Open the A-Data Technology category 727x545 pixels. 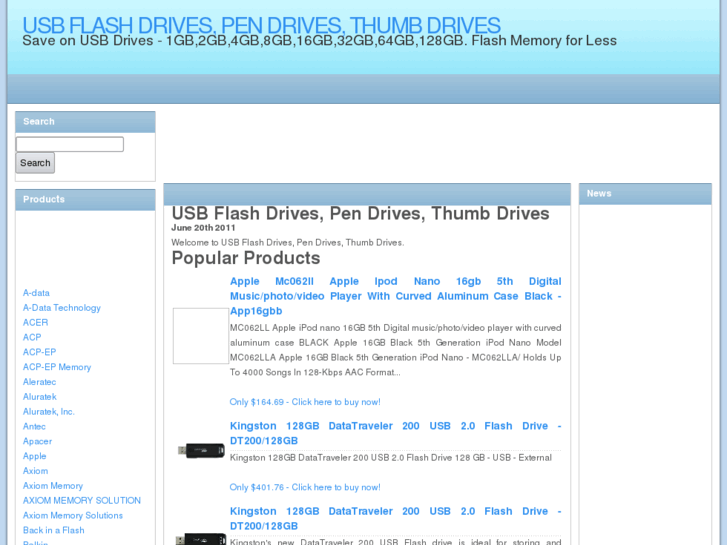click(62, 308)
